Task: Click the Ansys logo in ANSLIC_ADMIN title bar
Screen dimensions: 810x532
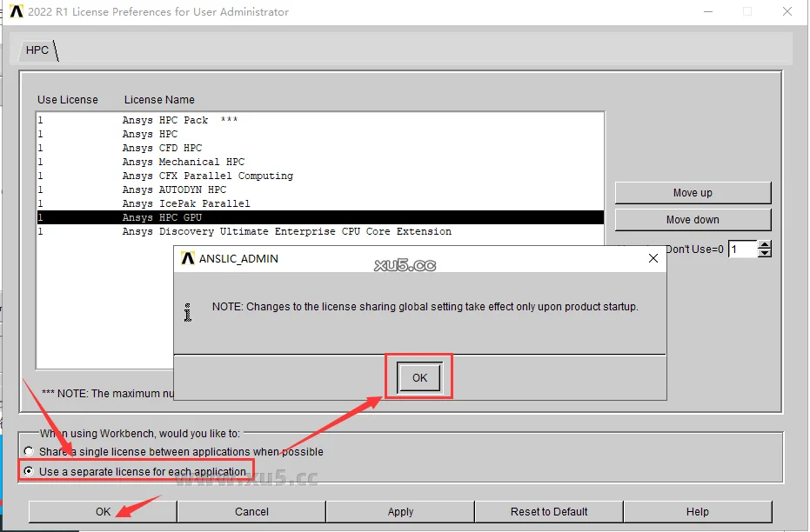Action: pyautogui.click(x=187, y=258)
